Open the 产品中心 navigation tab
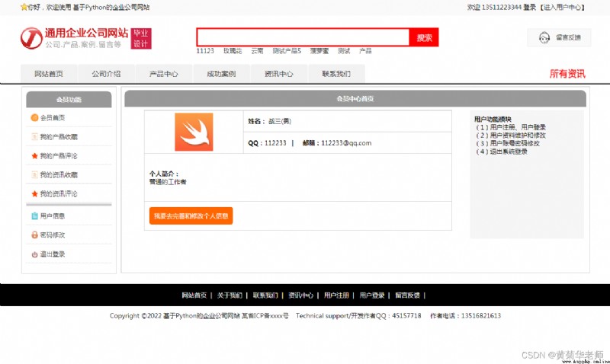This screenshot has width=610, height=364. tap(164, 74)
